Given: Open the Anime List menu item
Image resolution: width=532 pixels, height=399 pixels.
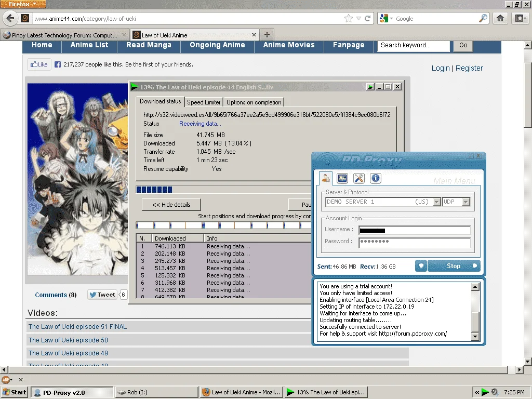Looking at the screenshot, I should pos(89,45).
